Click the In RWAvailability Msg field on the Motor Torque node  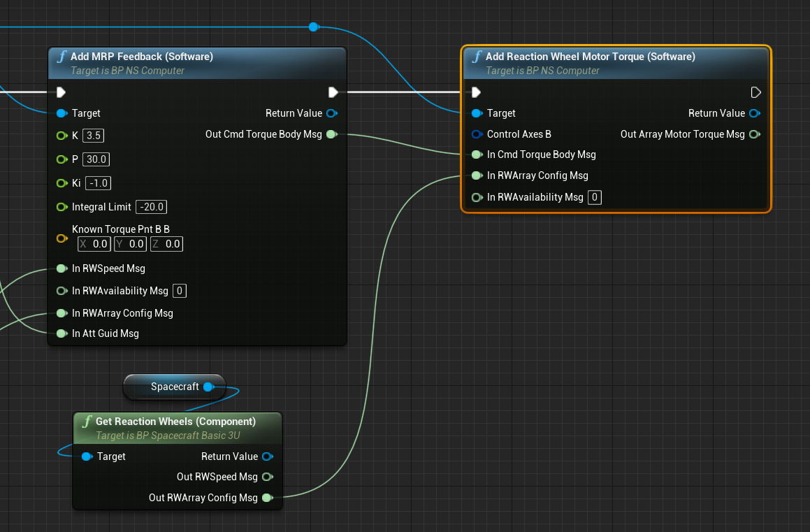coord(594,197)
